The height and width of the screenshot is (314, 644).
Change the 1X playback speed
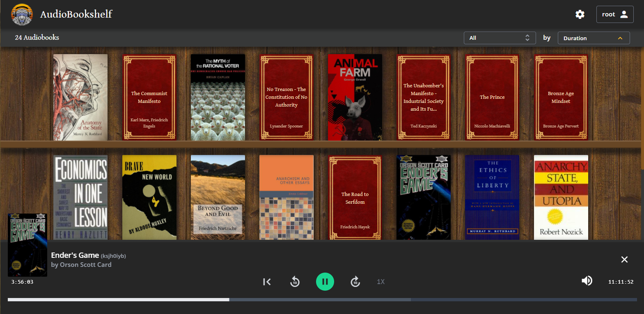[x=380, y=282]
